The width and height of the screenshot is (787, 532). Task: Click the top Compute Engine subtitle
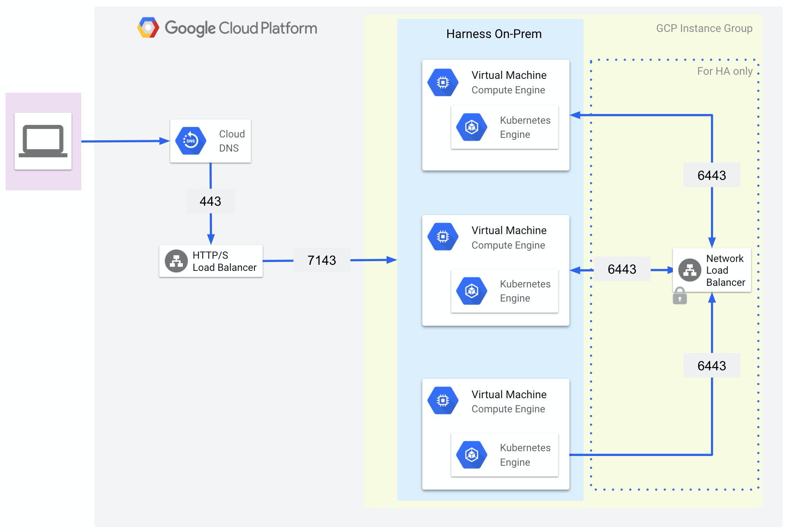tap(508, 90)
